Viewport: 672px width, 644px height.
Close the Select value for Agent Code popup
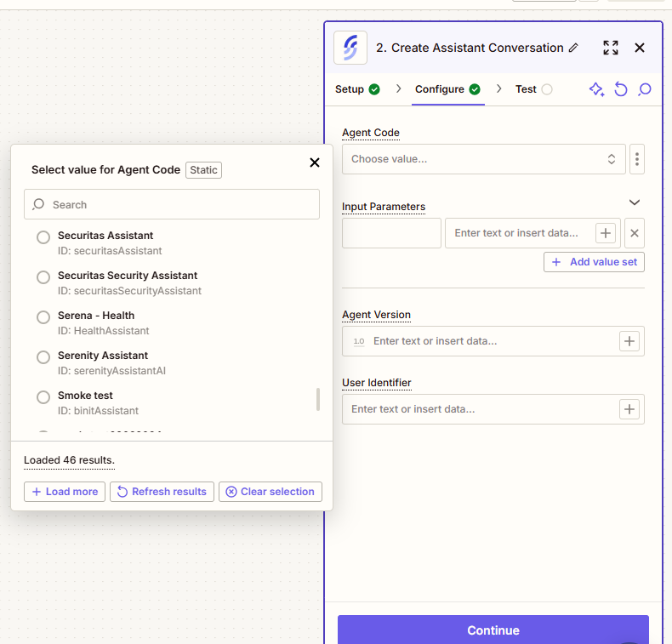315,162
